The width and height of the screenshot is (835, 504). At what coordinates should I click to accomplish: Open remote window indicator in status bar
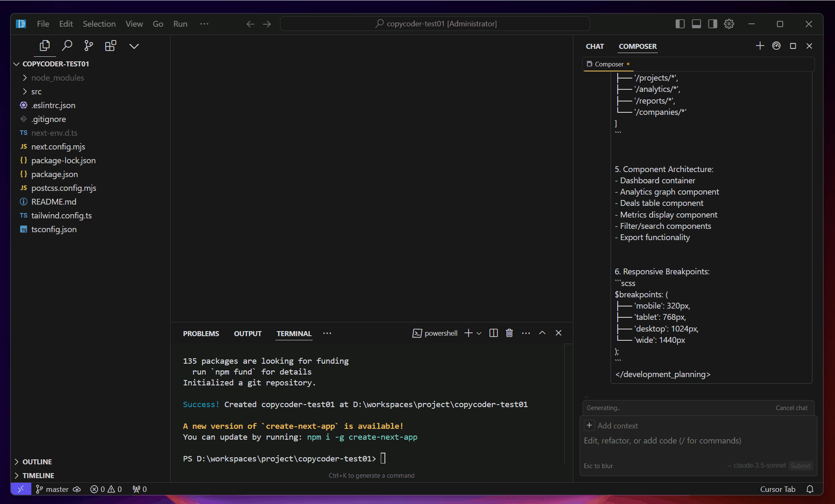(x=21, y=489)
